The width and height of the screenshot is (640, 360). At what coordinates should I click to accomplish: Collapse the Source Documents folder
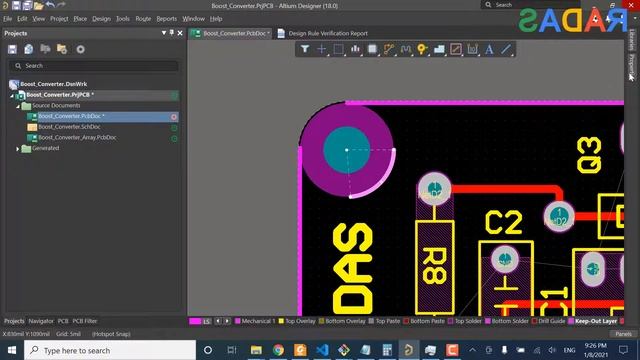pyautogui.click(x=18, y=106)
